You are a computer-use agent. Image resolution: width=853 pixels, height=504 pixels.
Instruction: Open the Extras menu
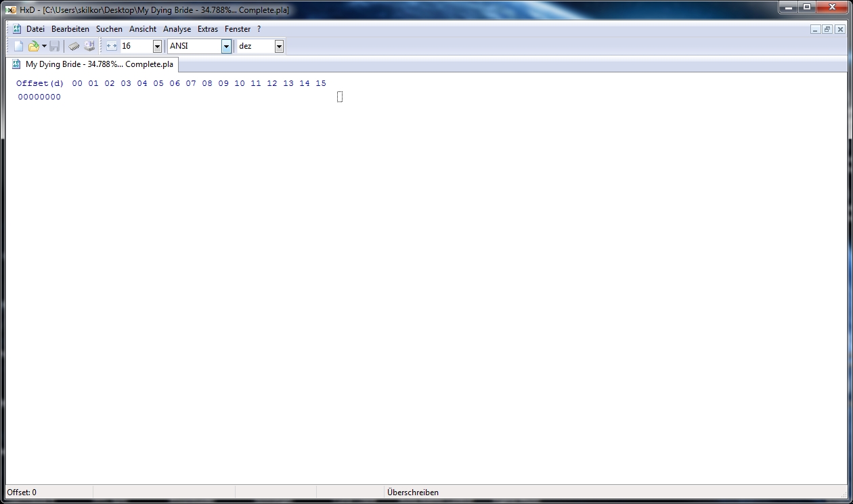click(208, 29)
